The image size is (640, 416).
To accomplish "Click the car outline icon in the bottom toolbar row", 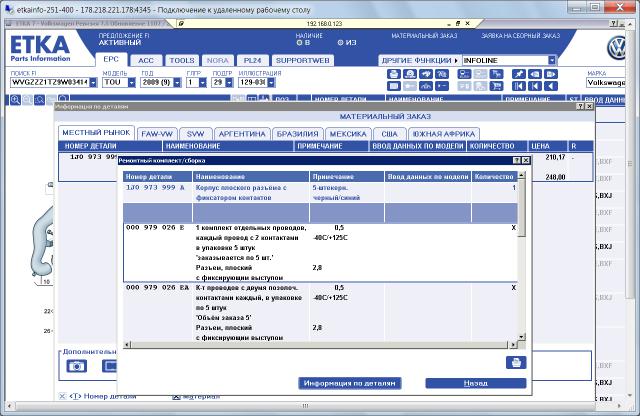I will [x=426, y=86].
